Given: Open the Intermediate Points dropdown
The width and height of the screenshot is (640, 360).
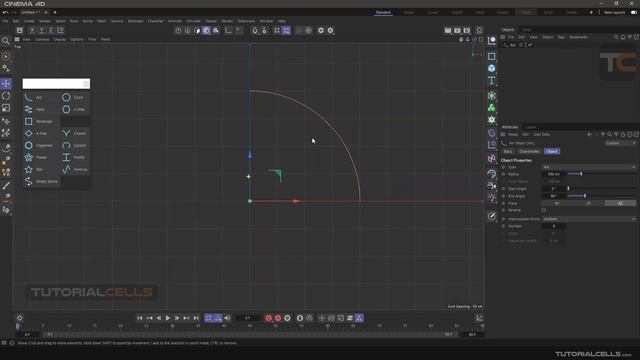Looking at the screenshot, I should pyautogui.click(x=588, y=219).
